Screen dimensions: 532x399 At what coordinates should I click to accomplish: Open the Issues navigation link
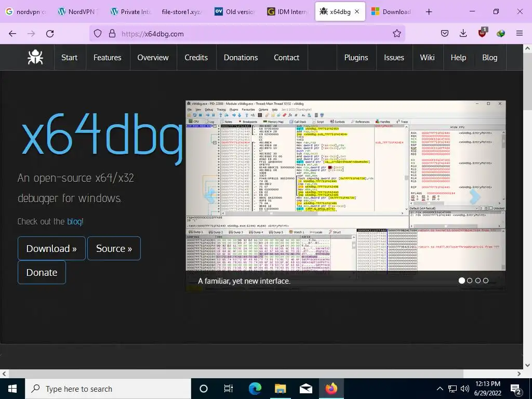tap(394, 57)
